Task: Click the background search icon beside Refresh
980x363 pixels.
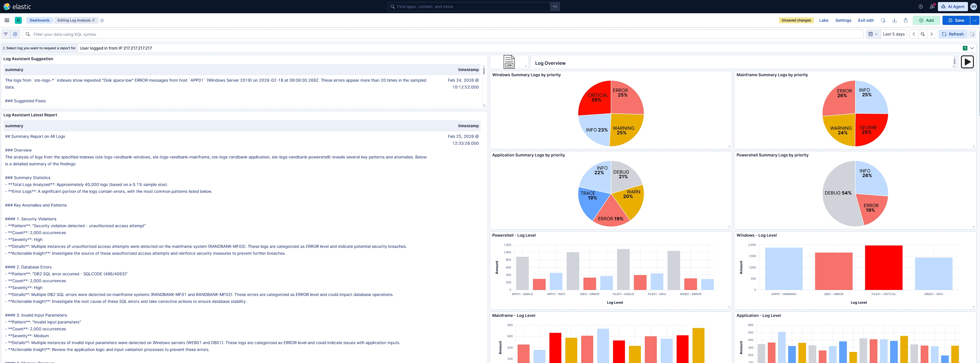Action: (x=972, y=34)
